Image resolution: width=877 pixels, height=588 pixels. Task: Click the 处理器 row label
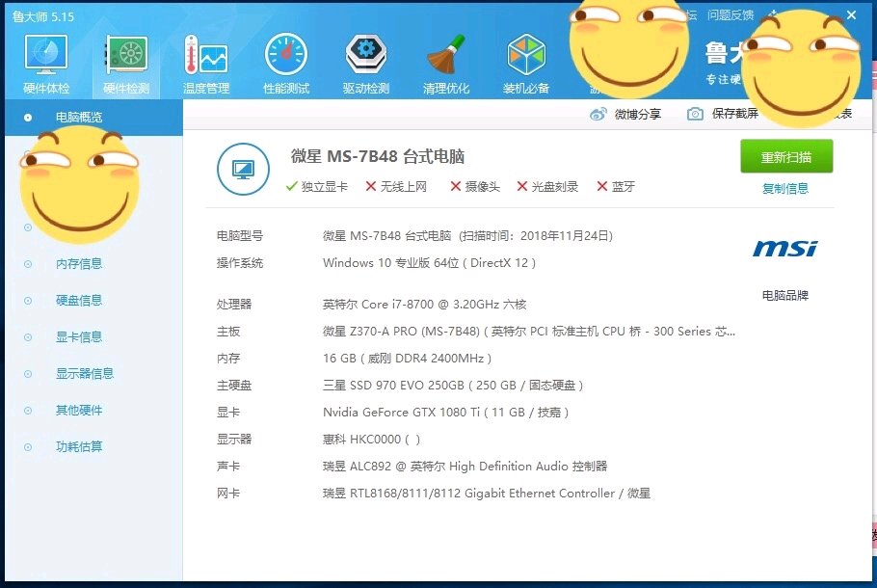click(x=234, y=305)
